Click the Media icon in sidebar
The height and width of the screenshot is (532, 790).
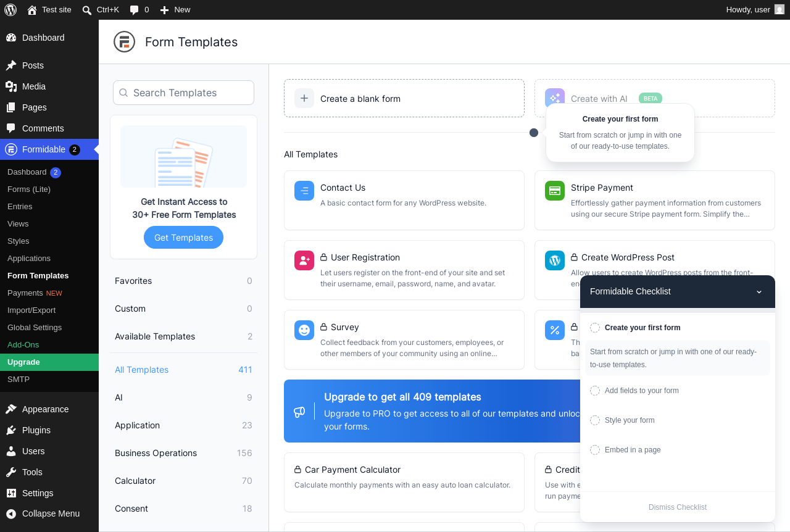[x=11, y=86]
